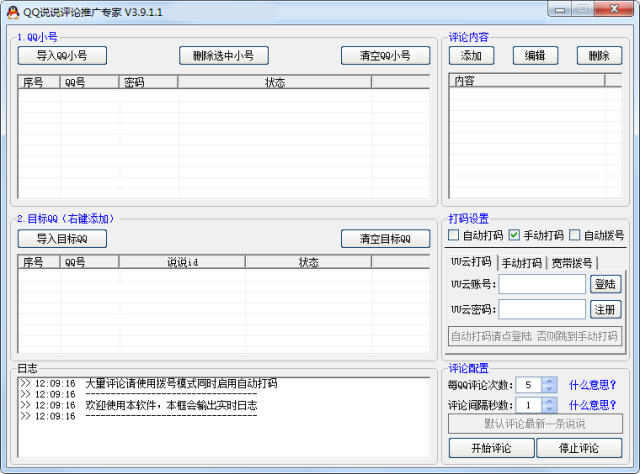Stop commenting with 停止评论
Screen dimensions: 640x474
click(579, 448)
